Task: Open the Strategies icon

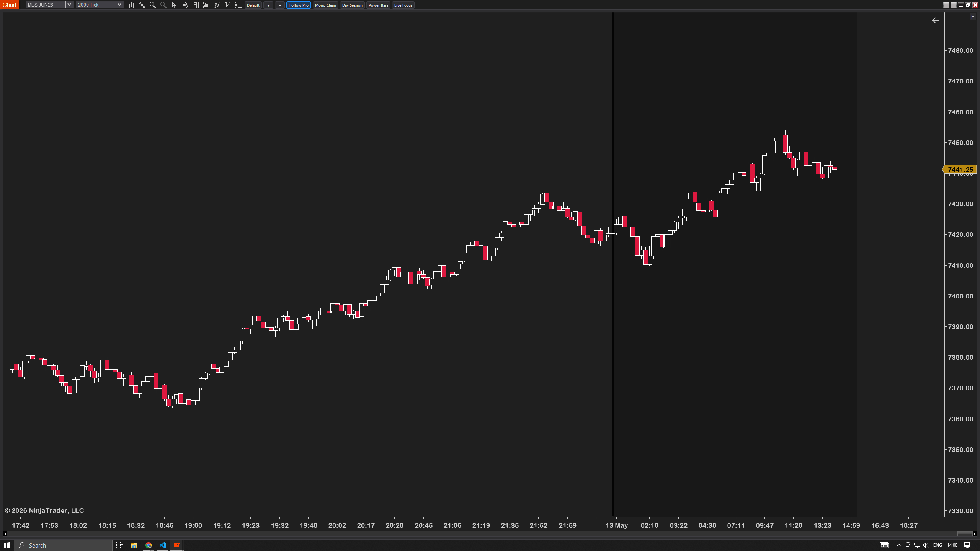Action: [x=228, y=5]
